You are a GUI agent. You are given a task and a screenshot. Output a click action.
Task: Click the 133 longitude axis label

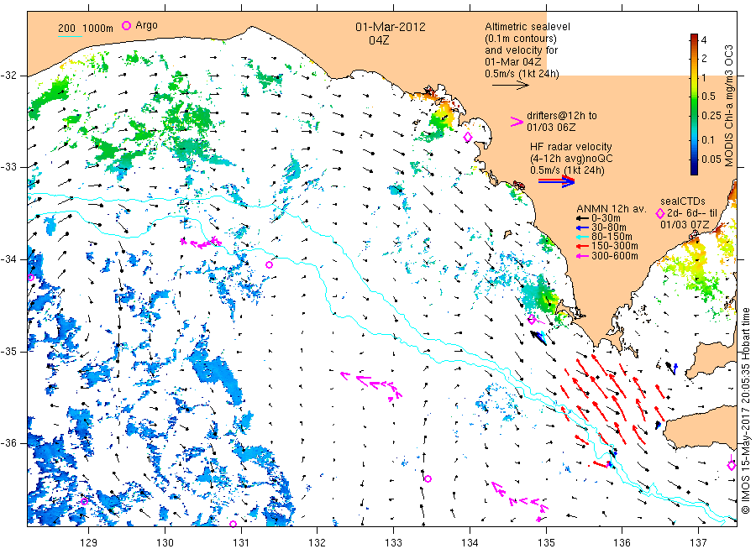coord(393,543)
